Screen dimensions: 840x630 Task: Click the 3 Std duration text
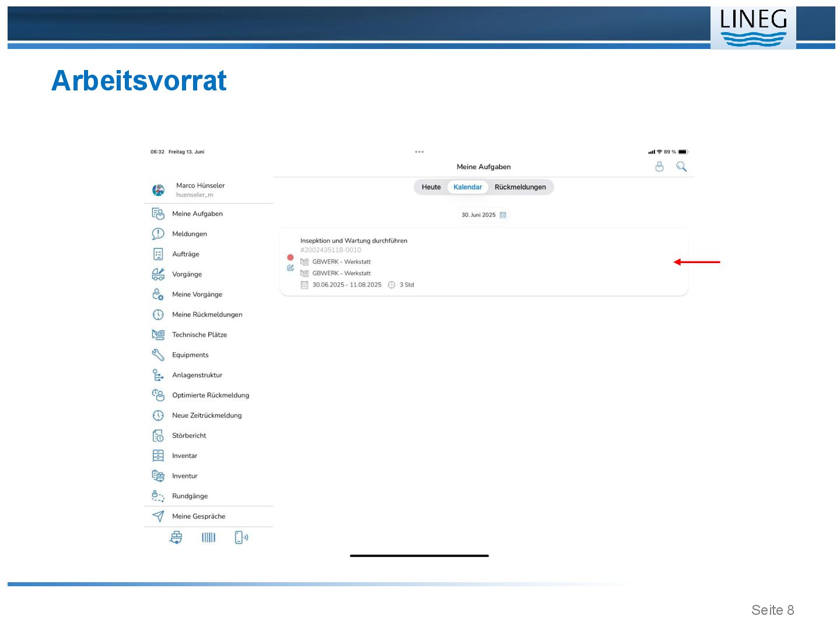coord(407,285)
